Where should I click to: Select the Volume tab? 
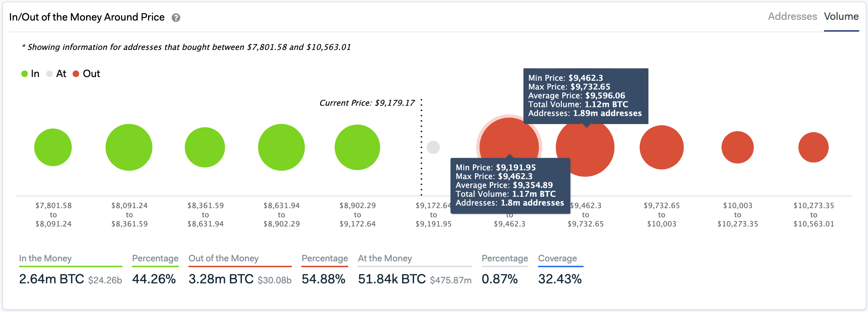842,17
